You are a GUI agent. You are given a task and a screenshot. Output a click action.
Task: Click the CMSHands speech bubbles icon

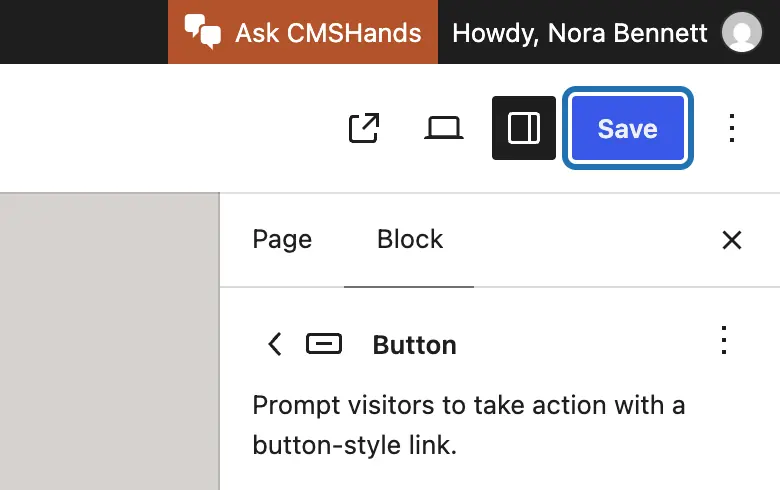point(202,31)
